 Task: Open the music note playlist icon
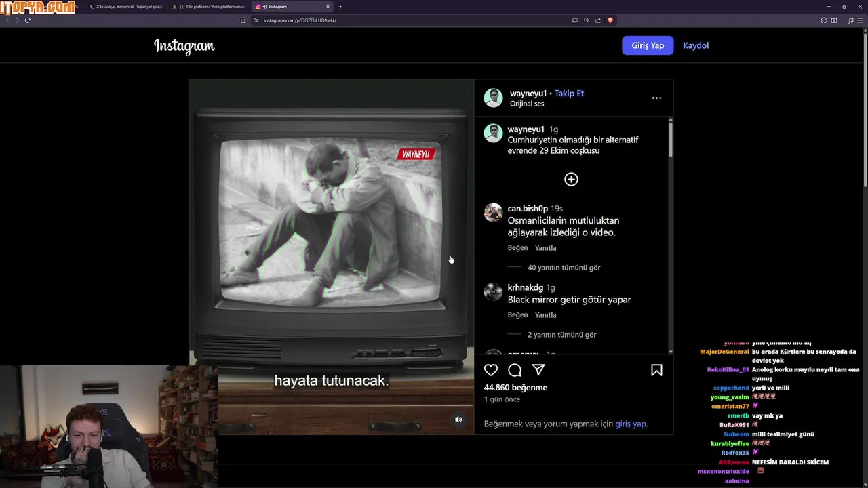click(850, 20)
